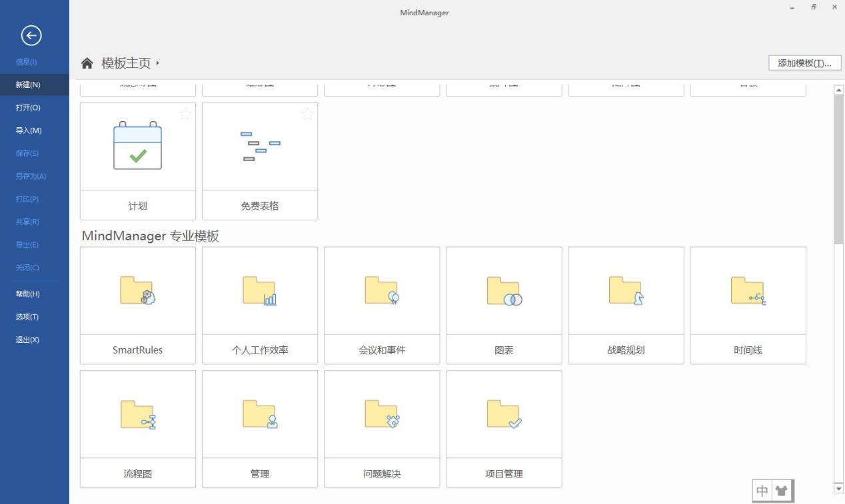
Task: Open the SmartRules template folder
Action: tap(137, 304)
